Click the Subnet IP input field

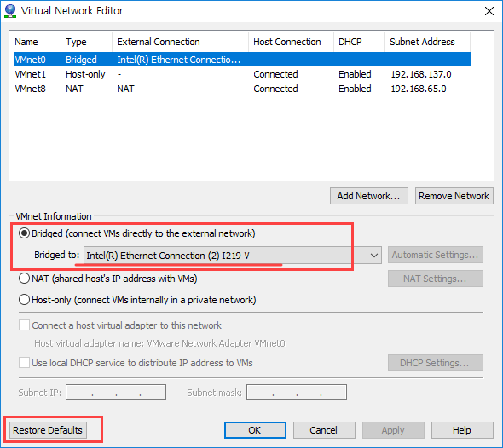click(116, 393)
